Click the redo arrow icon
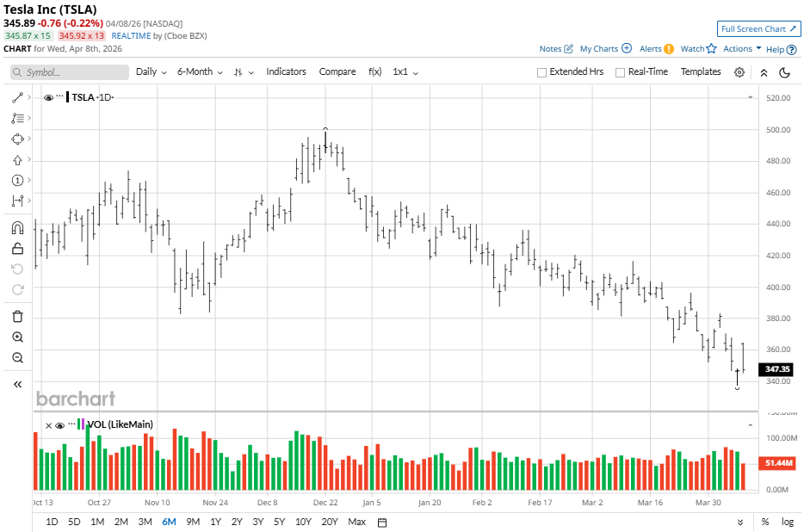The width and height of the screenshot is (804, 532). pos(17,290)
